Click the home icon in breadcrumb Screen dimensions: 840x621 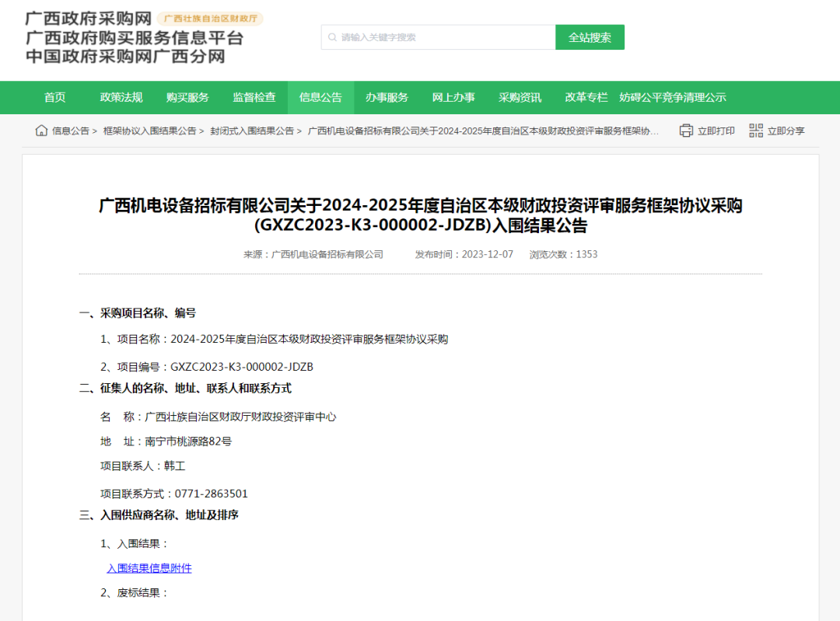(41, 131)
